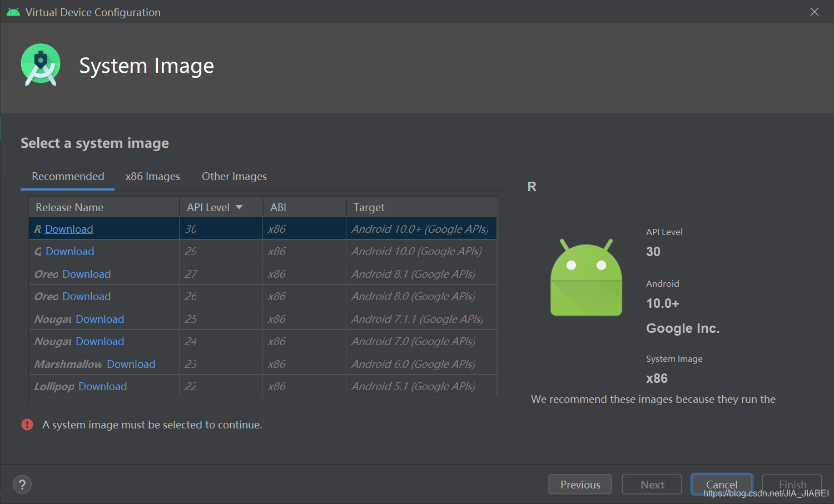Select the Android 7.0 (Google APIs) target cell
This screenshot has height=504, width=834.
point(421,341)
